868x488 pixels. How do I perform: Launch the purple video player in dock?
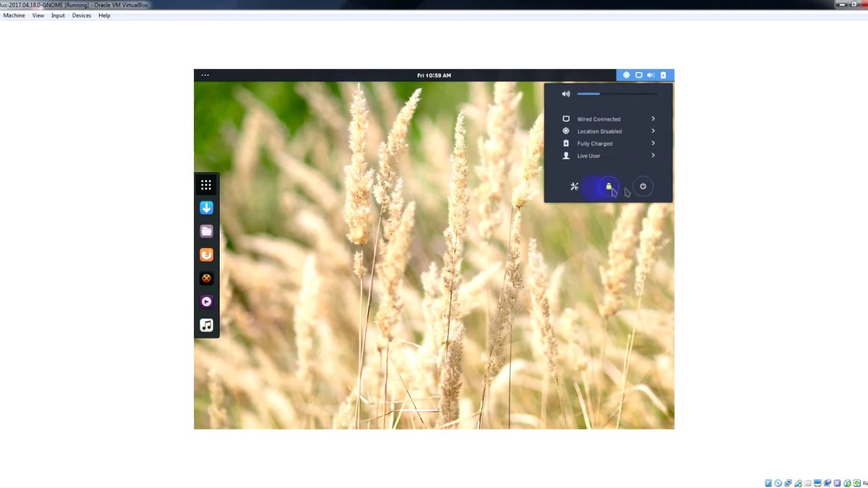point(206,302)
